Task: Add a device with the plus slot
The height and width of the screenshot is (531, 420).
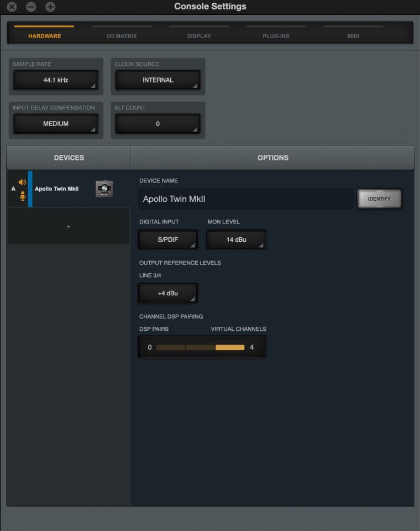Action: [x=69, y=226]
